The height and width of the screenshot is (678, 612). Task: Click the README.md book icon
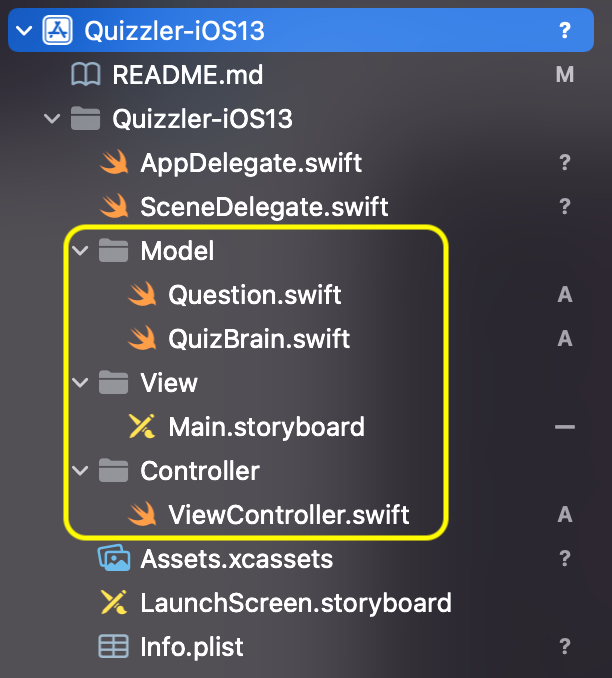tap(86, 75)
